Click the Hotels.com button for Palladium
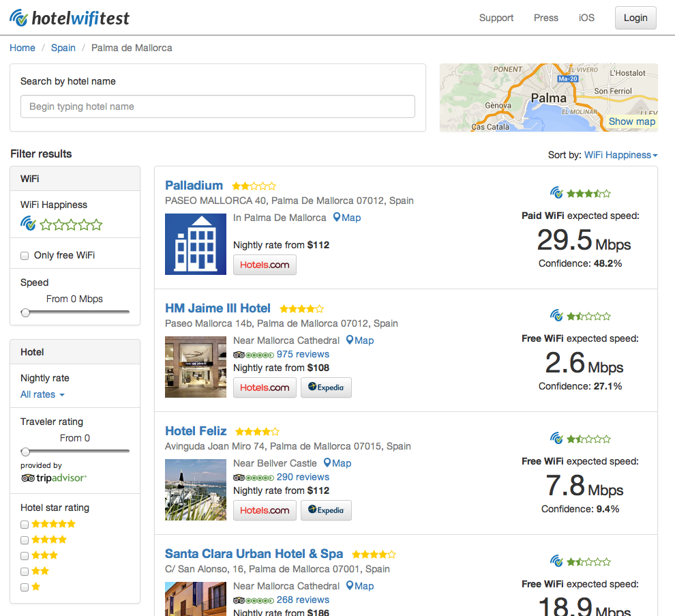 tap(265, 265)
